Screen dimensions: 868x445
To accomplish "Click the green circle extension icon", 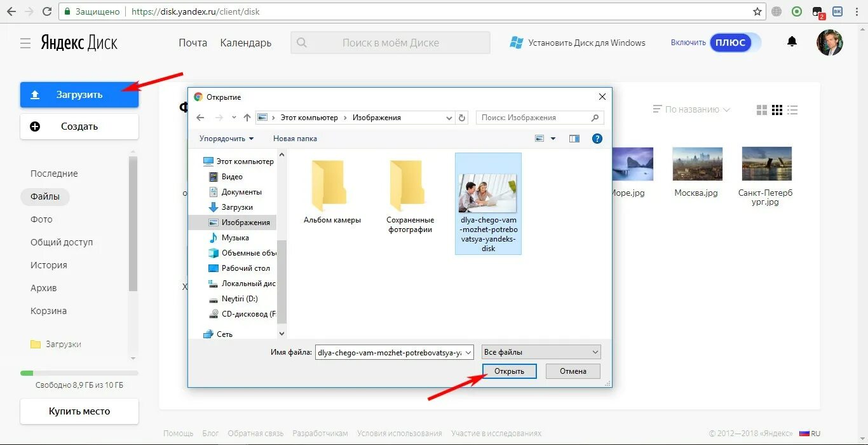I will point(797,11).
